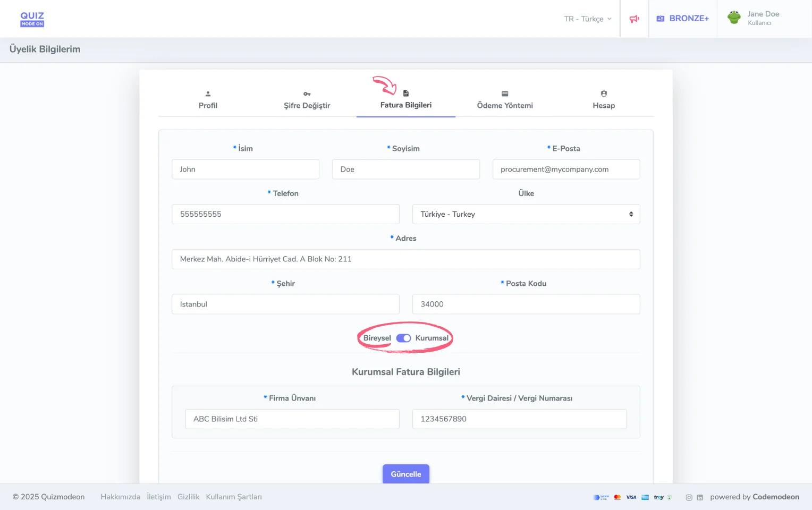
Task: Expand the TR - Türkçe language dropdown
Action: tap(587, 19)
